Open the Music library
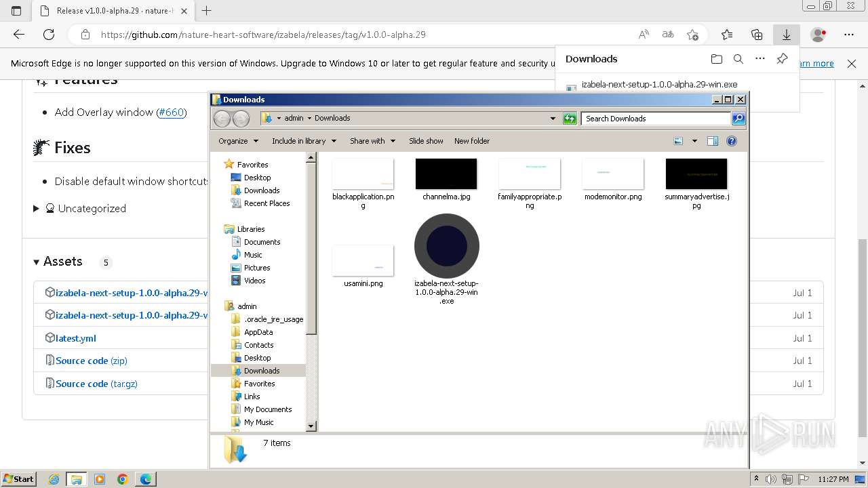 pyautogui.click(x=253, y=255)
